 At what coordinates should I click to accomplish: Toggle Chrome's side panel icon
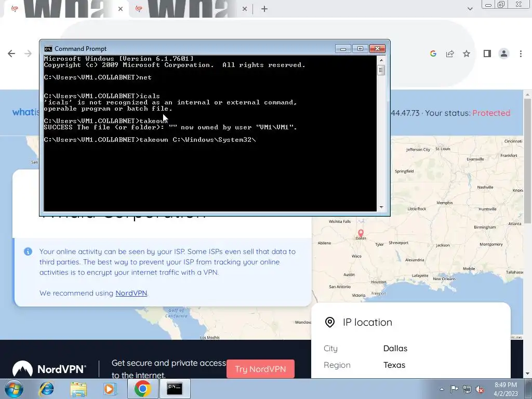(487, 54)
